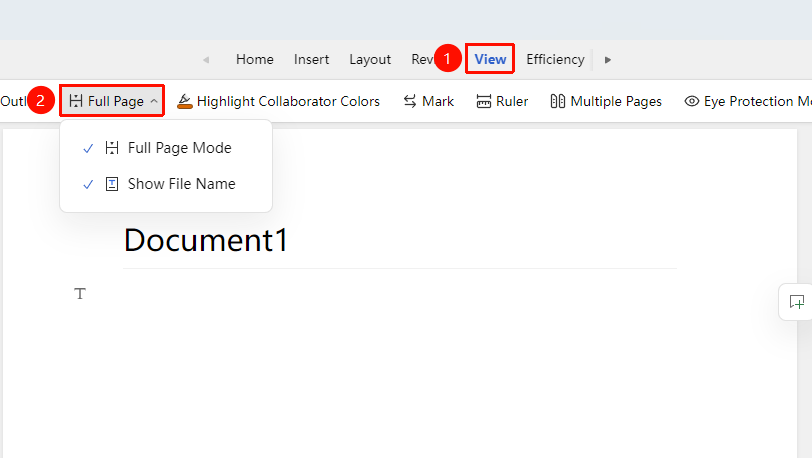
Task: Click the highlighter pen icon
Action: (184, 101)
